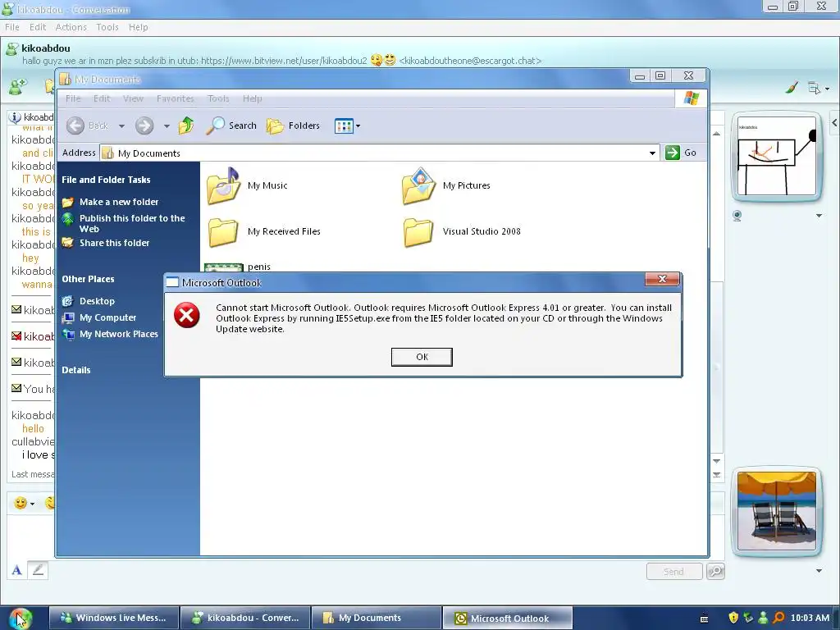Click Publish this folder to the Web
840x630 pixels.
(x=132, y=223)
